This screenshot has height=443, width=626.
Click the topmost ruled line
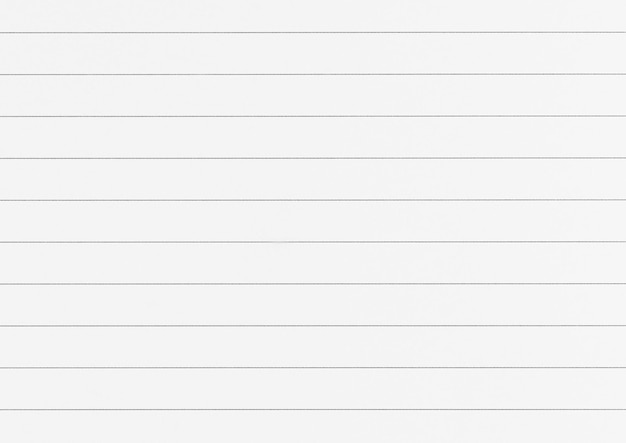(313, 32)
